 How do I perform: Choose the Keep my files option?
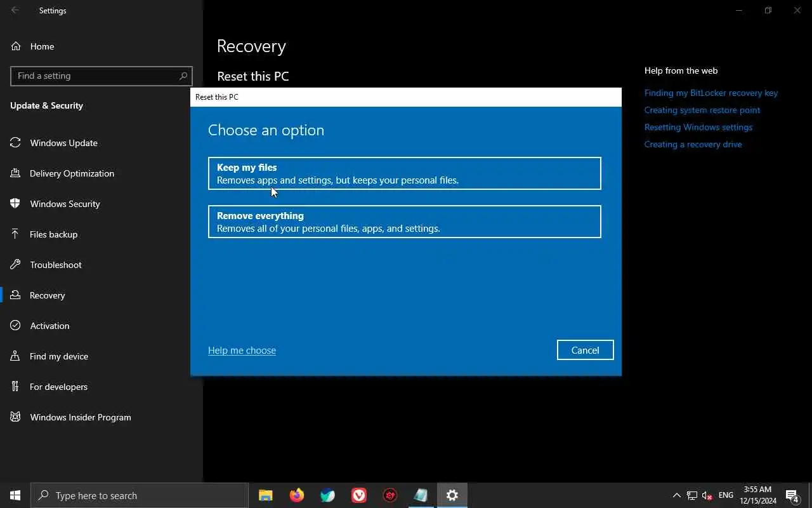[404, 173]
